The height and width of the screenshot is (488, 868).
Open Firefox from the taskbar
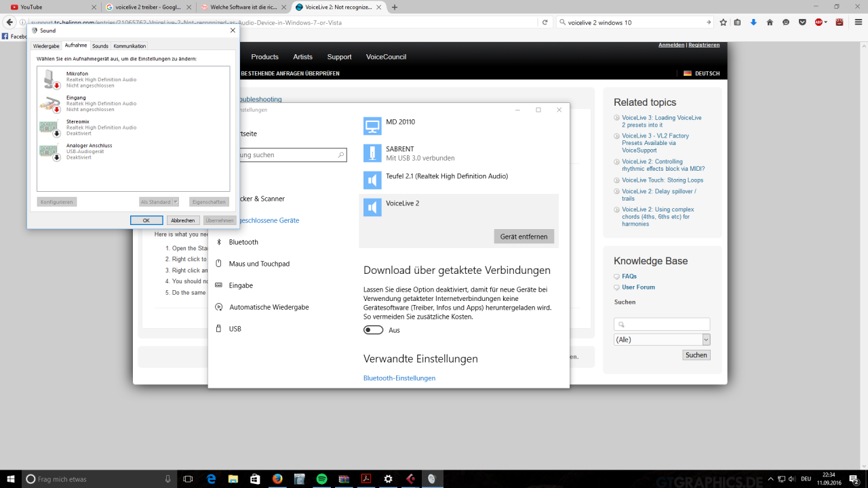point(277,479)
